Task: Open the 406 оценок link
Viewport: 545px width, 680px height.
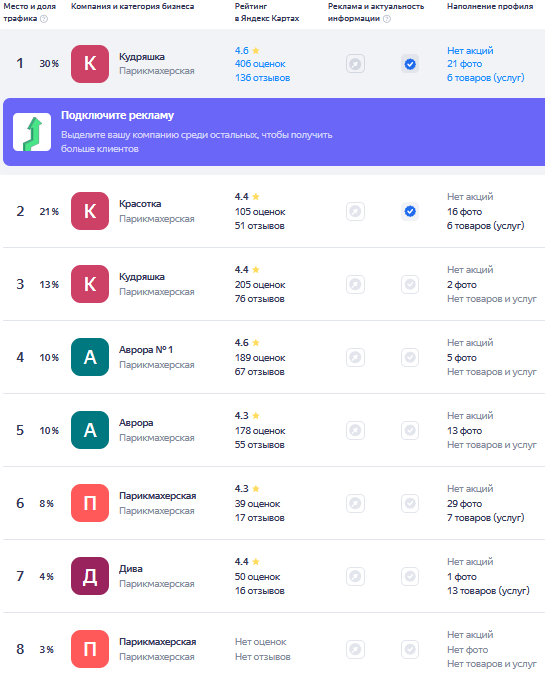Action: (260, 64)
